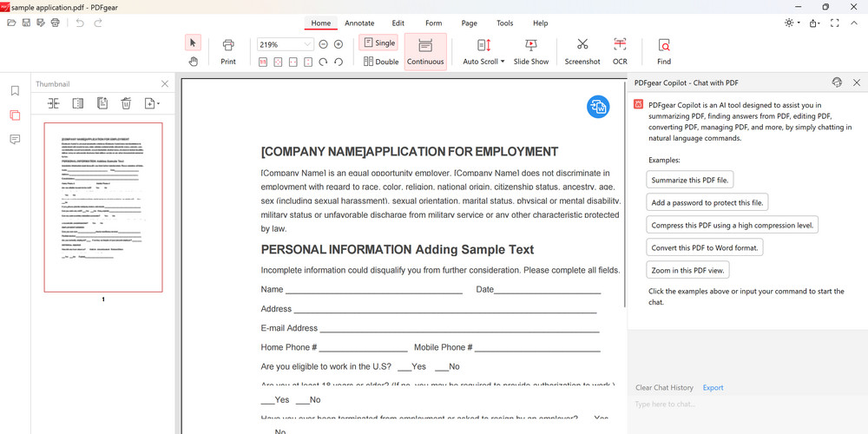This screenshot has height=434, width=868.
Task: Click the fit height icon
Action: 308,62
